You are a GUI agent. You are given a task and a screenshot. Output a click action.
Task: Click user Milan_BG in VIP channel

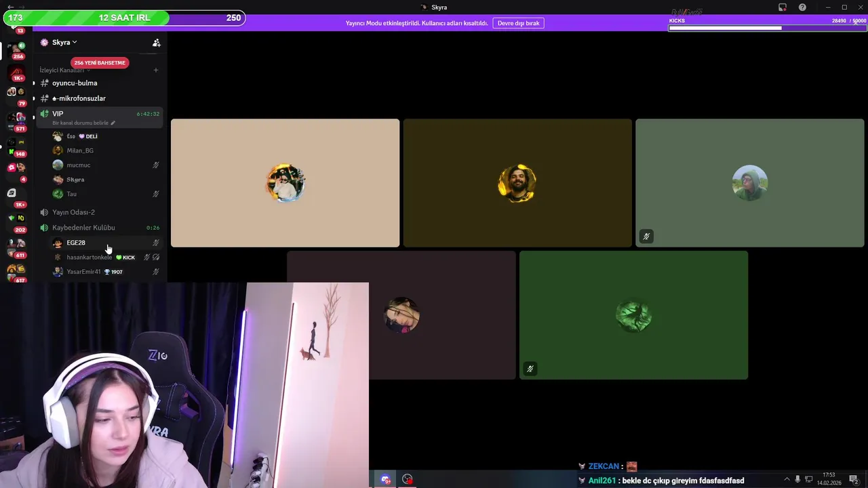coord(106,150)
